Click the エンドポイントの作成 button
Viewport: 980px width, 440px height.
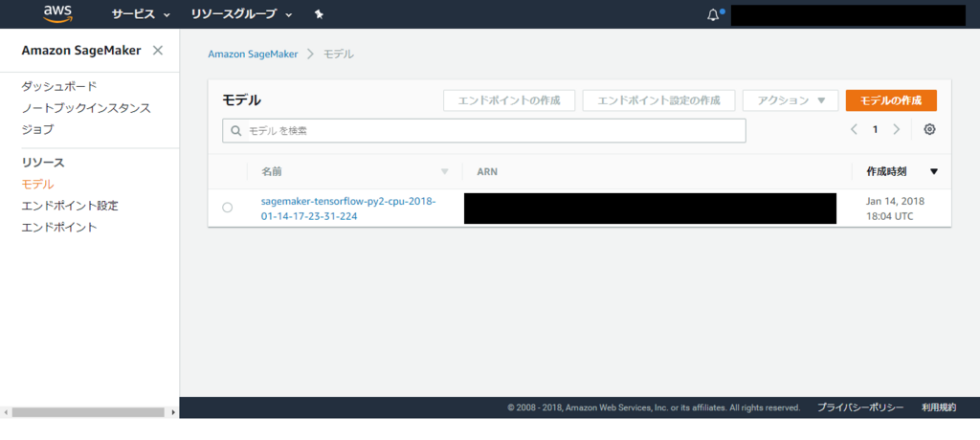coord(509,100)
